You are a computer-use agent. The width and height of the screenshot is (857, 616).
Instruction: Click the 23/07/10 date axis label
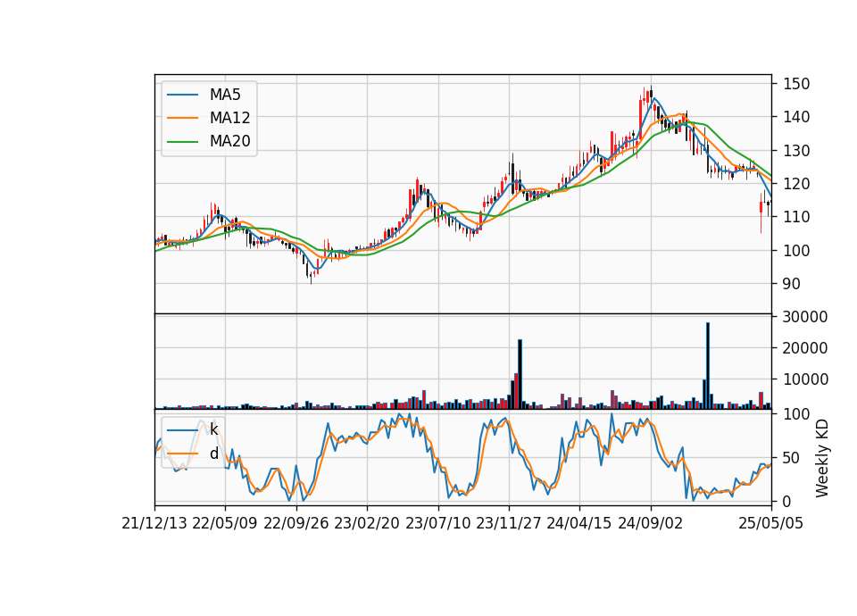pos(437,523)
